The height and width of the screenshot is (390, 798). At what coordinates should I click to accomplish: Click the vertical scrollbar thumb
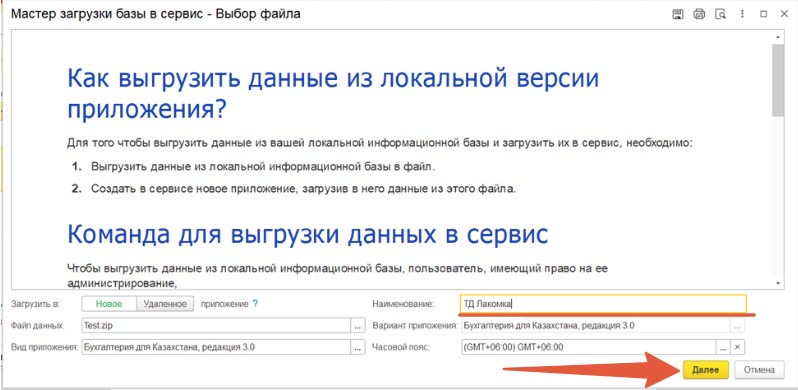(x=778, y=80)
